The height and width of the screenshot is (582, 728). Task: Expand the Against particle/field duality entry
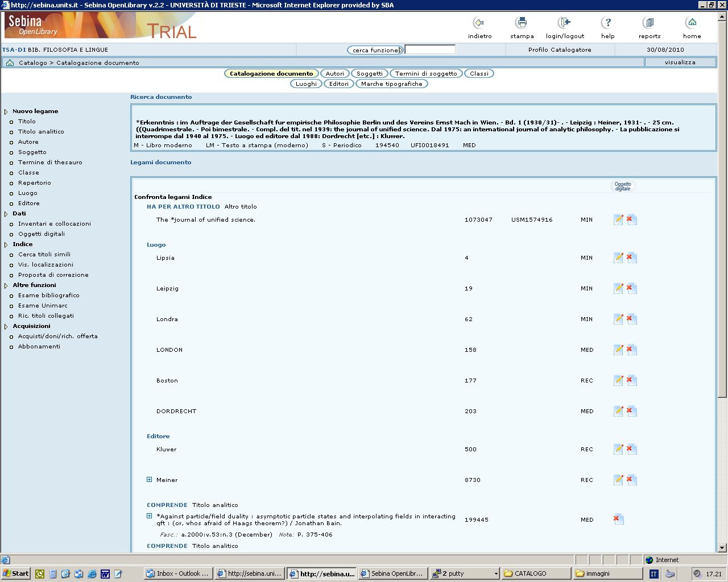150,516
